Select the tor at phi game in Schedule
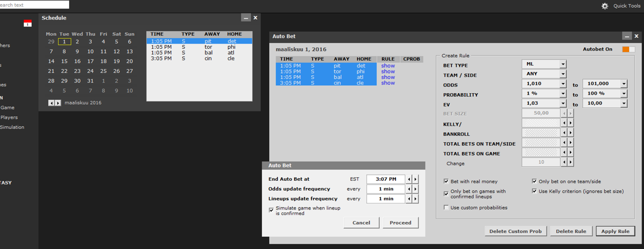The width and height of the screenshot is (644, 249). coord(199,47)
